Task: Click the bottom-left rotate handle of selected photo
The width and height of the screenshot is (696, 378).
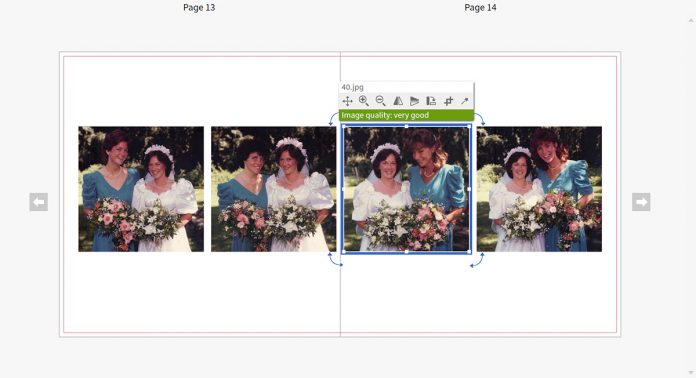Action: tap(335, 260)
